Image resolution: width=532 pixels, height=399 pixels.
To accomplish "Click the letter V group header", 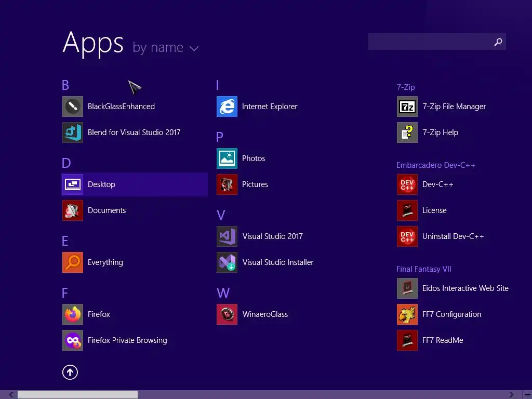I will coord(220,215).
